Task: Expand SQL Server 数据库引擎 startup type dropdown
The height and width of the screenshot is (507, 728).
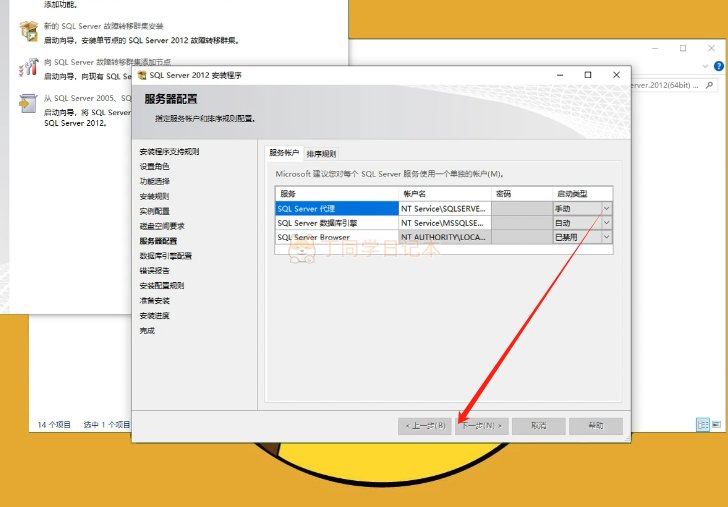Action: 606,223
